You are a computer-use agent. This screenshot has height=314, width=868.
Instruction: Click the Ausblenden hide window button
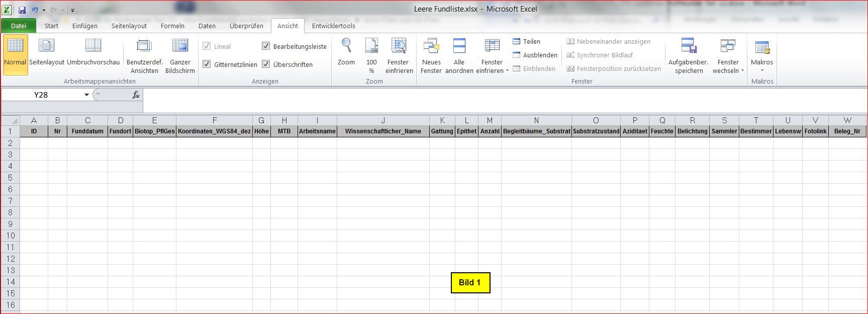[x=535, y=55]
